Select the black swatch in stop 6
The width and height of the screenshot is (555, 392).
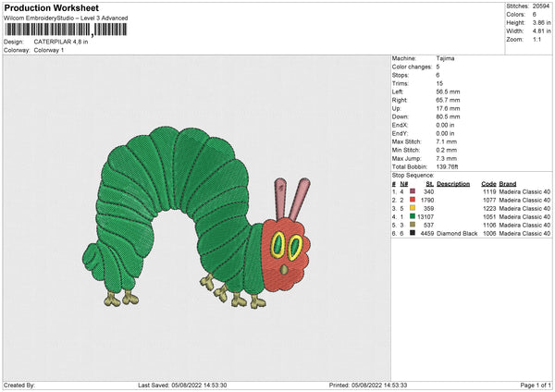click(413, 234)
